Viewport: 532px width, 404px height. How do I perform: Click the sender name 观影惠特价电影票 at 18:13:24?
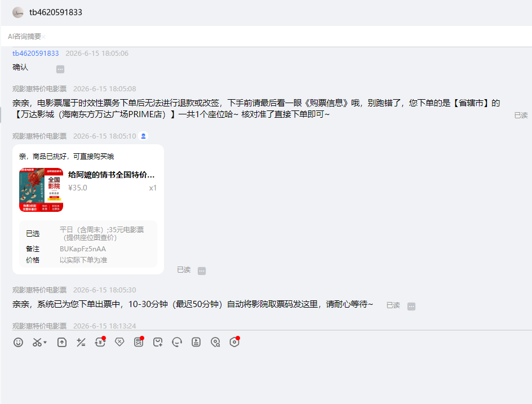(39, 326)
